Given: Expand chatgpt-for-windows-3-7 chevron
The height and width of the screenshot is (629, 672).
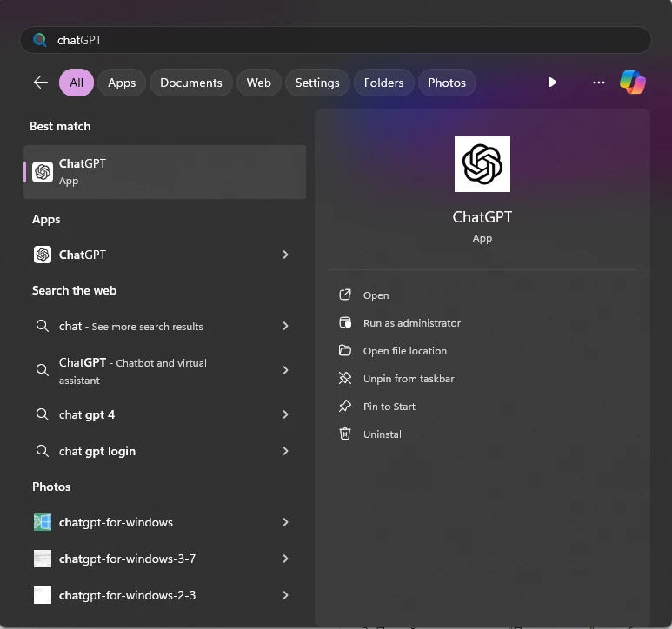Looking at the screenshot, I should [x=285, y=559].
